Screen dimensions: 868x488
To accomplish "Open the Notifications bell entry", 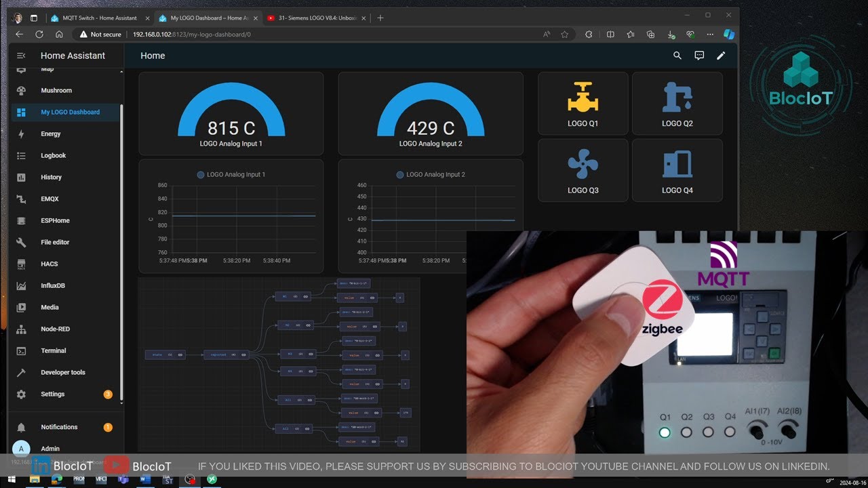I will [x=66, y=427].
